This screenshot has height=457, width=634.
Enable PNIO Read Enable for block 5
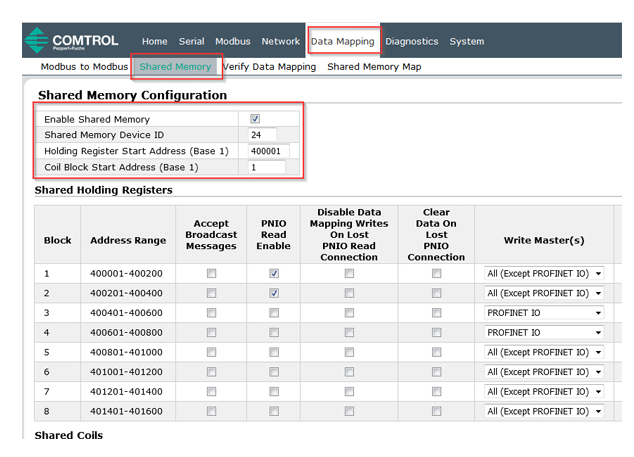[x=274, y=352]
